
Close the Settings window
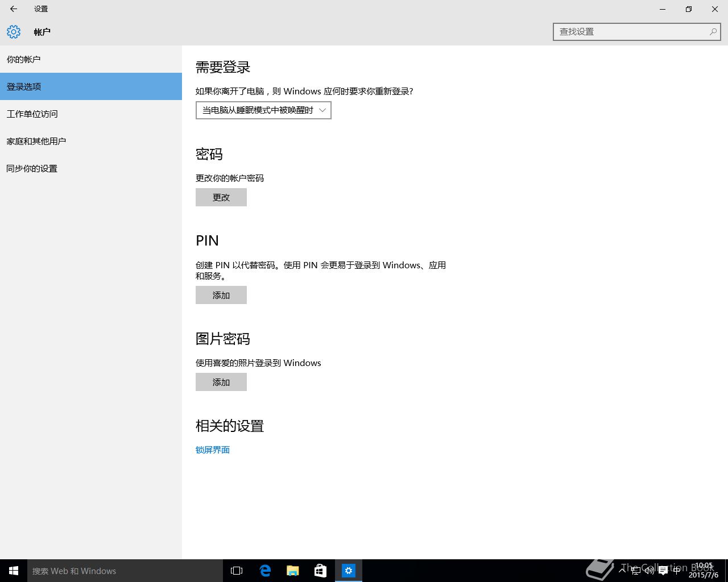coord(715,9)
